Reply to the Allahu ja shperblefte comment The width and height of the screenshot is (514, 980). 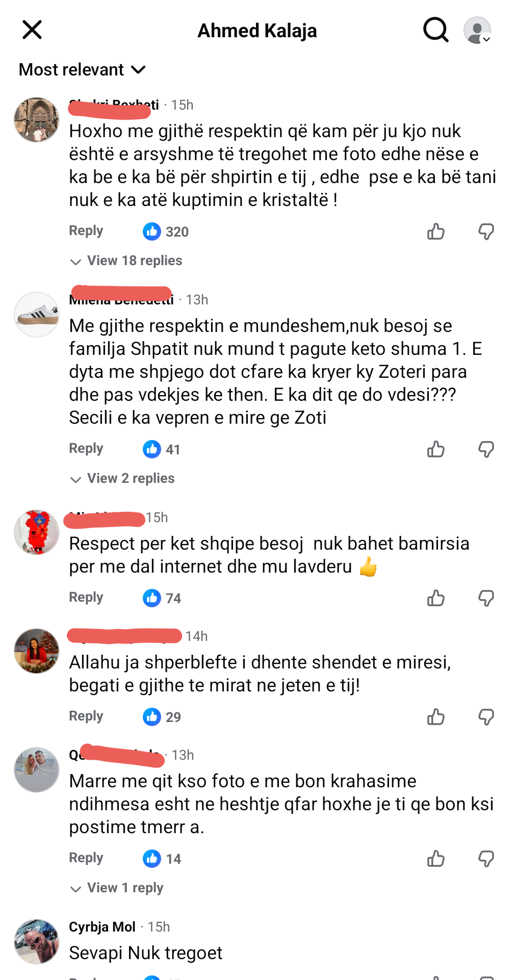(x=86, y=716)
